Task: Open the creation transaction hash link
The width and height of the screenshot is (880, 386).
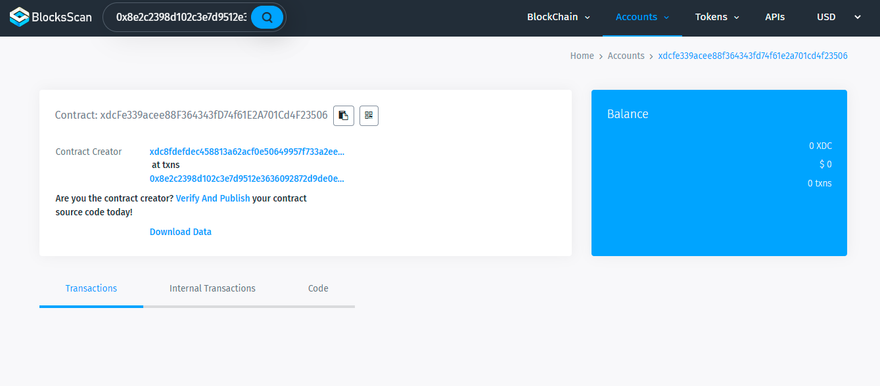Action: pyautogui.click(x=247, y=179)
